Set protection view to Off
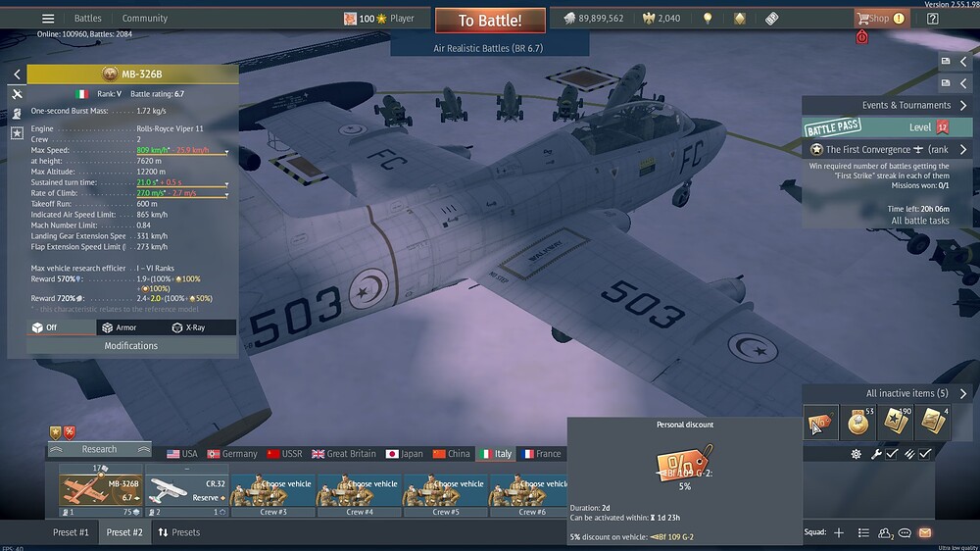This screenshot has width=980, height=551. (61, 327)
